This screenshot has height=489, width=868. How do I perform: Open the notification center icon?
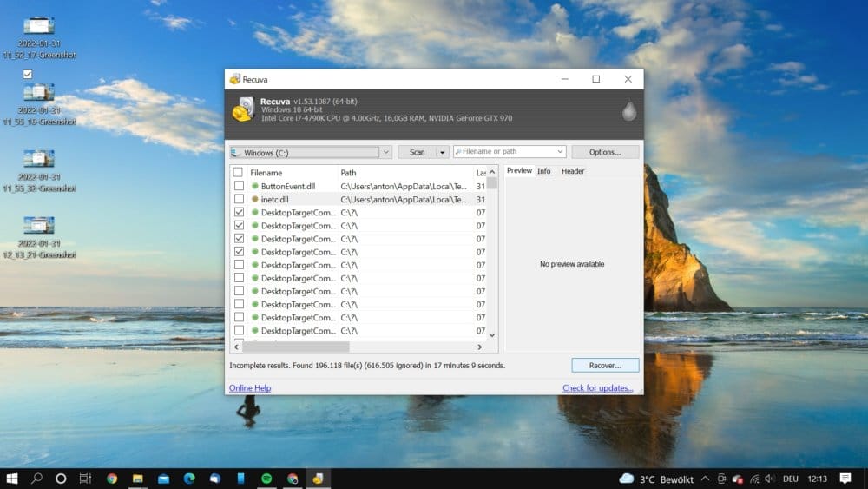845,479
